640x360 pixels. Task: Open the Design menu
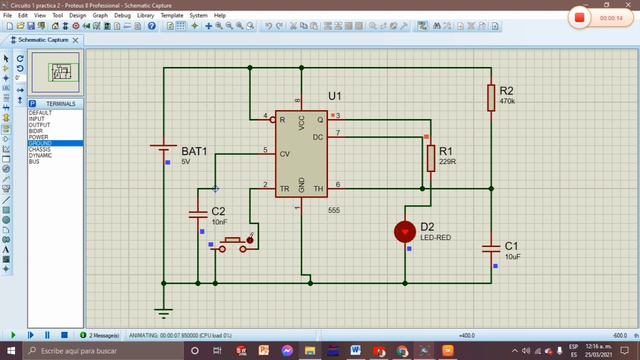78,16
